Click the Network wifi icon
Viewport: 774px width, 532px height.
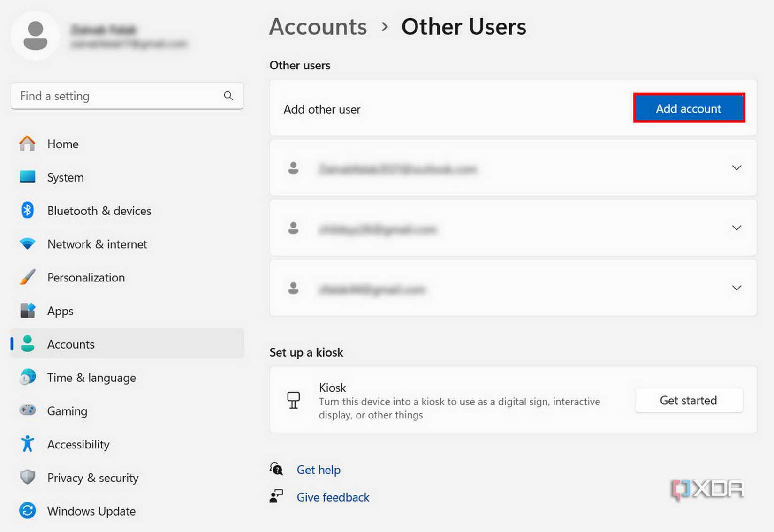pyautogui.click(x=27, y=244)
